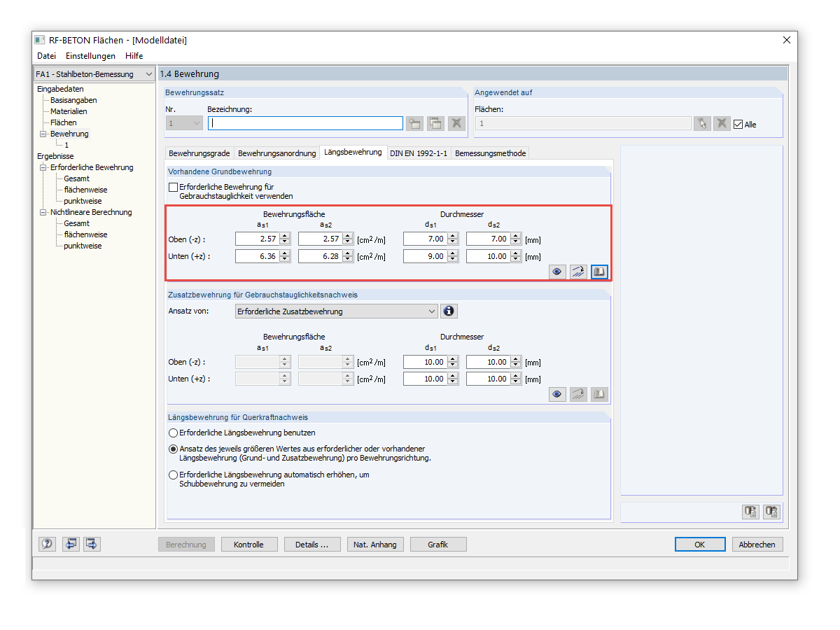Click the Grafik button

pos(438,545)
